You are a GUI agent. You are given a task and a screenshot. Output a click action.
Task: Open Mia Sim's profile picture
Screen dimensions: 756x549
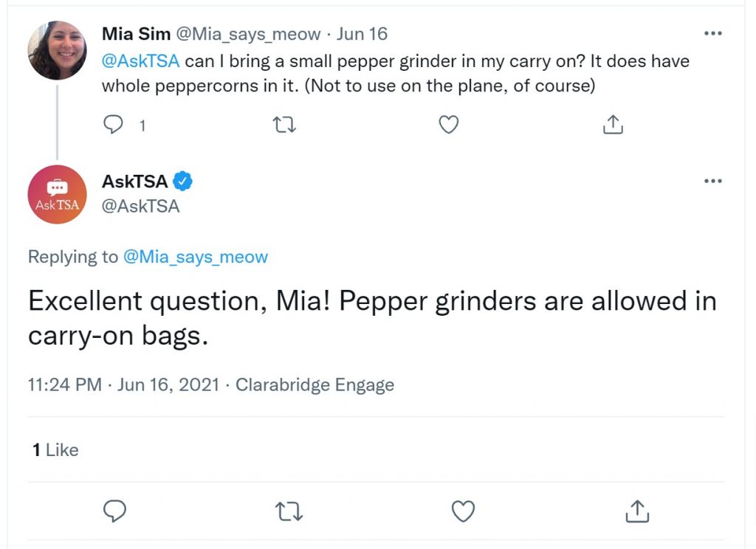[x=57, y=50]
